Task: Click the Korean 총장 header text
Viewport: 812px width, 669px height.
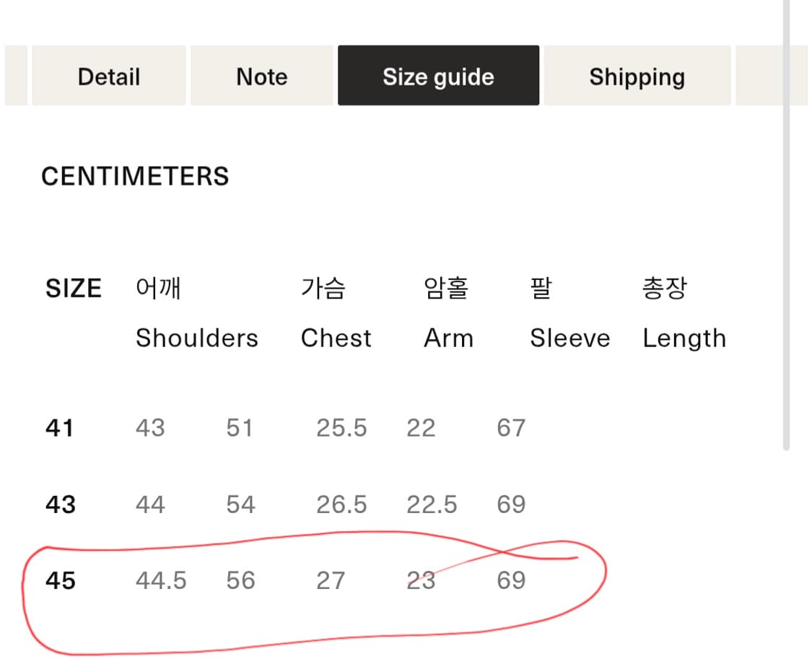Action: click(664, 289)
